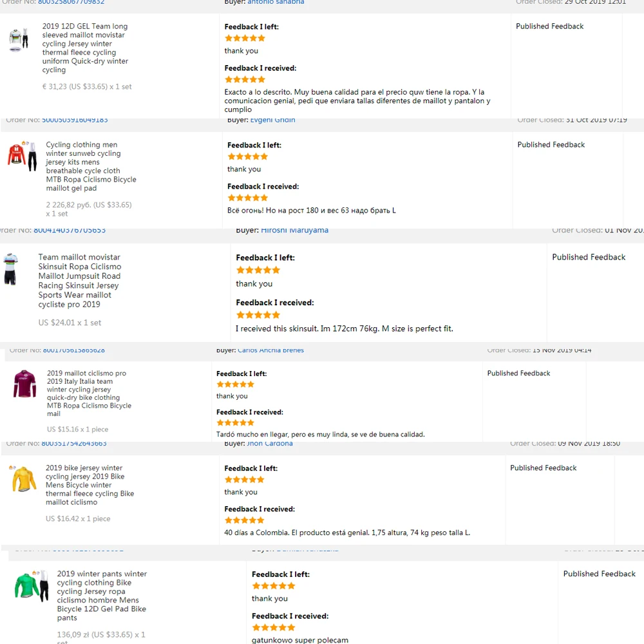Click the stars above the Colombia review
Image resolution: width=644 pixels, height=644 pixels.
click(244, 520)
